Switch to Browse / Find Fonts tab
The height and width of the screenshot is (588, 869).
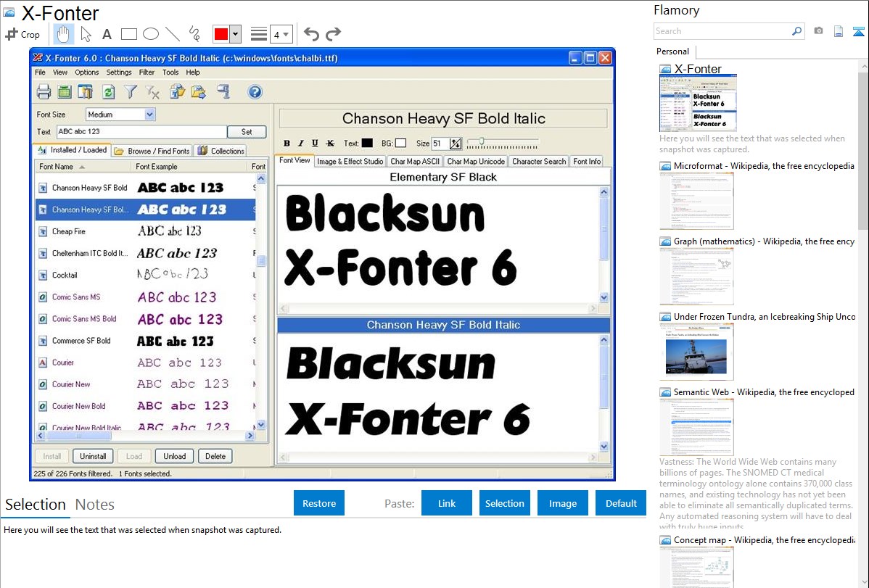[x=152, y=151]
